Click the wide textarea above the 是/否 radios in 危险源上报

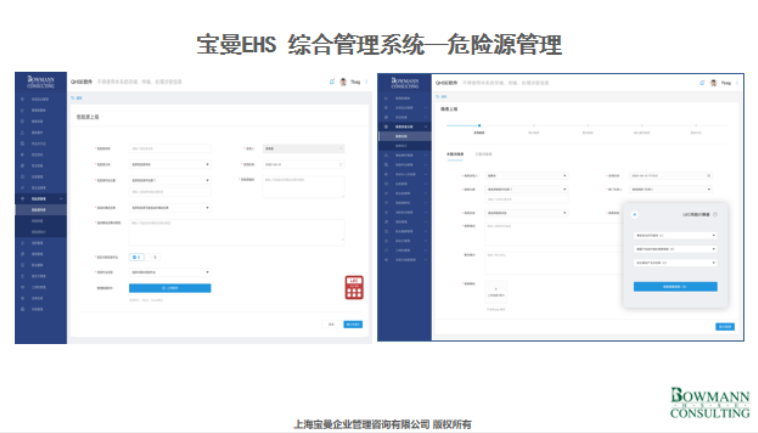236,231
